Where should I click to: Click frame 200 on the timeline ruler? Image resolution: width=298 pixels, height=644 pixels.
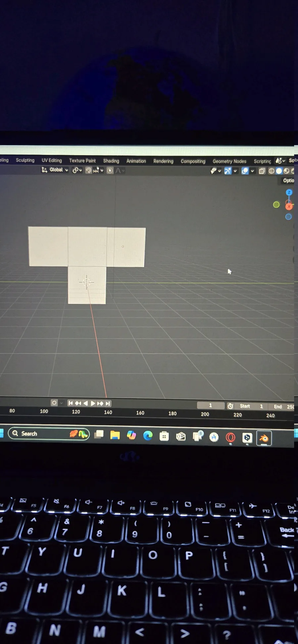coord(205,414)
